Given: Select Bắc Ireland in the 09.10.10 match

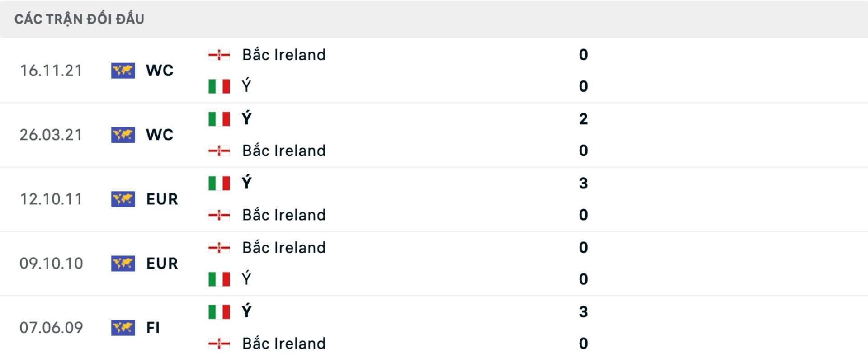Looking at the screenshot, I should pyautogui.click(x=284, y=248).
